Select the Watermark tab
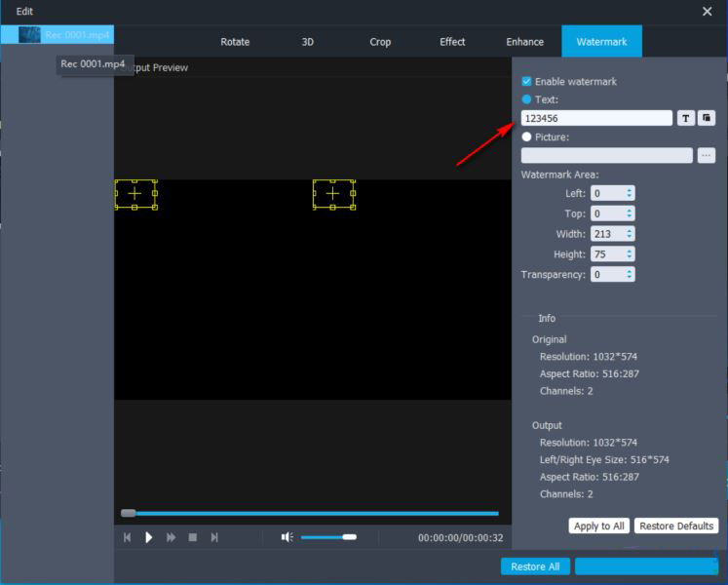The image size is (728, 585). (601, 42)
